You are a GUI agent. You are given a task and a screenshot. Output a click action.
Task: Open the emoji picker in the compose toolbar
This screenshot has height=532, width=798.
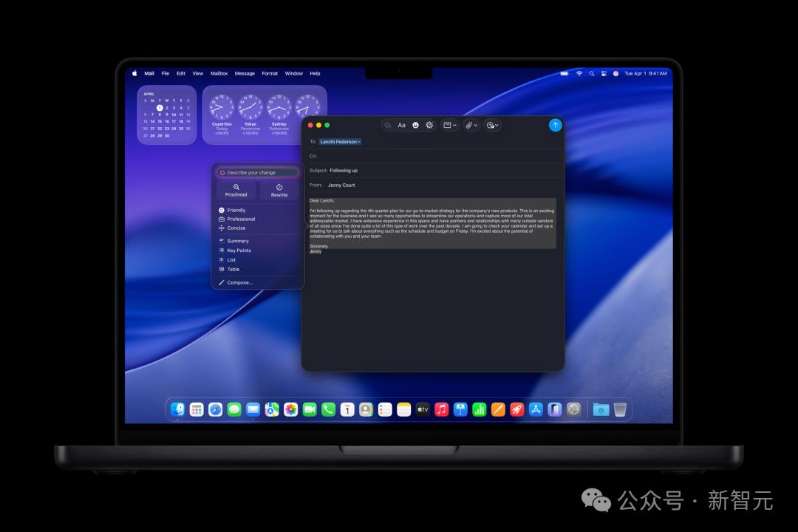pyautogui.click(x=415, y=126)
